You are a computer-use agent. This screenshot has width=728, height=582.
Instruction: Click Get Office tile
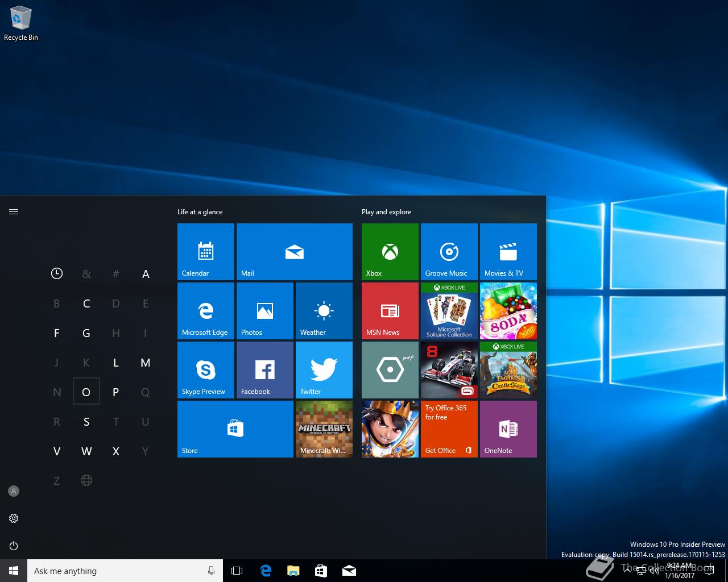pyautogui.click(x=449, y=429)
